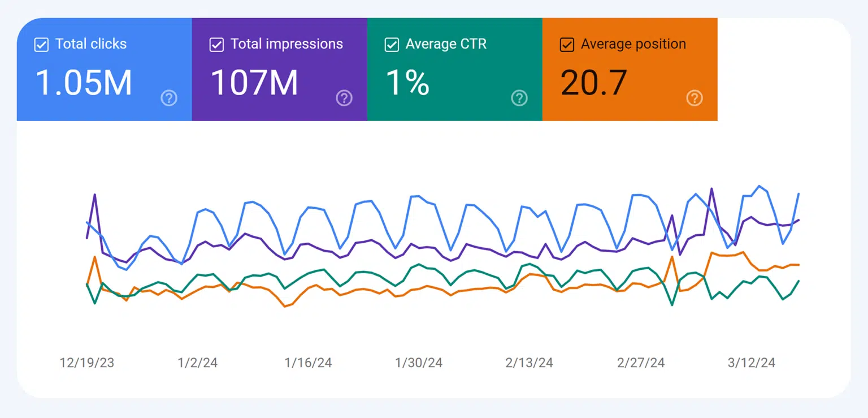
Task: Click the checkmark icon on Average CTR card
Action: tap(392, 44)
